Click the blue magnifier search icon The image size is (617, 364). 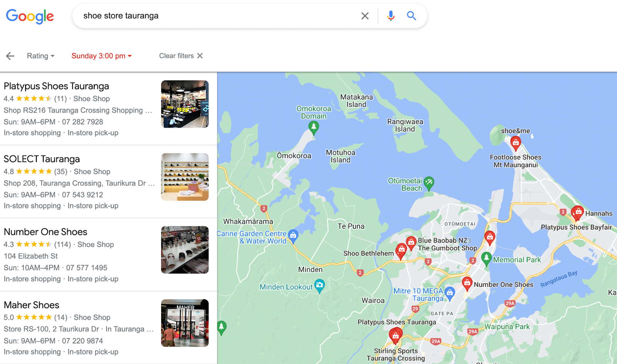(x=411, y=16)
